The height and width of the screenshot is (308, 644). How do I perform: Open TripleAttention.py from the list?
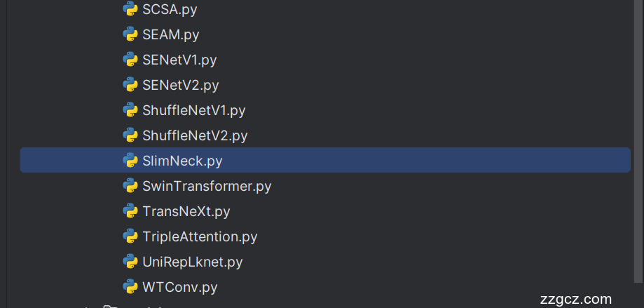pyautogui.click(x=200, y=236)
